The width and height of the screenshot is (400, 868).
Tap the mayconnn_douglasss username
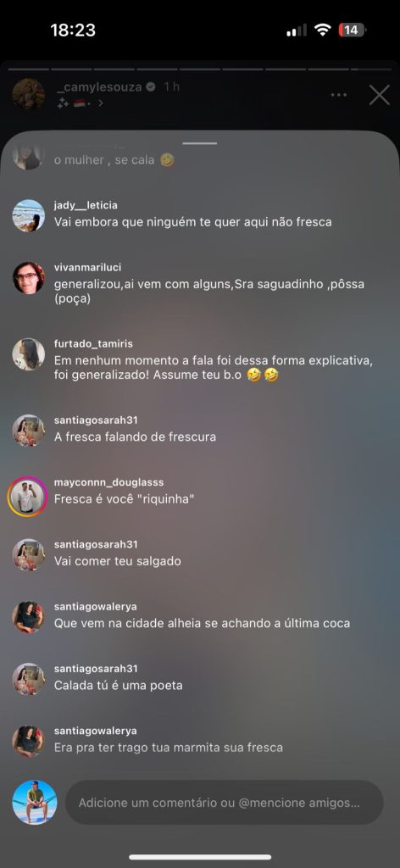tap(109, 482)
